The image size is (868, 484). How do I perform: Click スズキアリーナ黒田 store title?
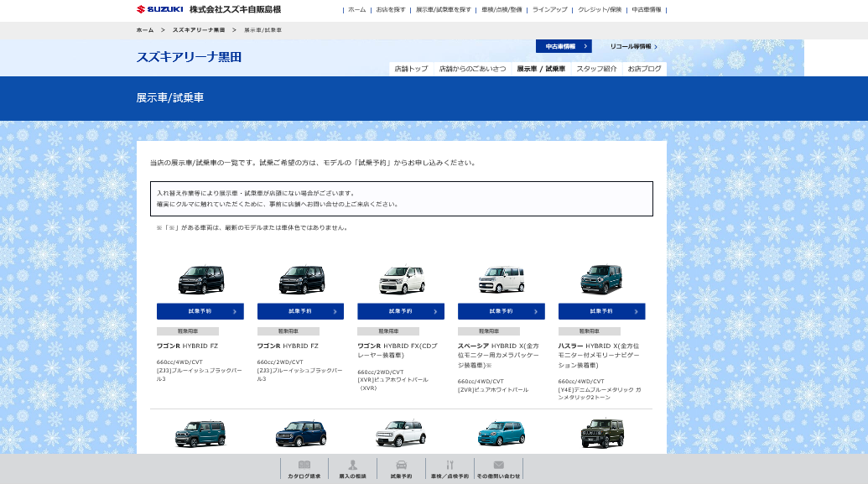[189, 57]
